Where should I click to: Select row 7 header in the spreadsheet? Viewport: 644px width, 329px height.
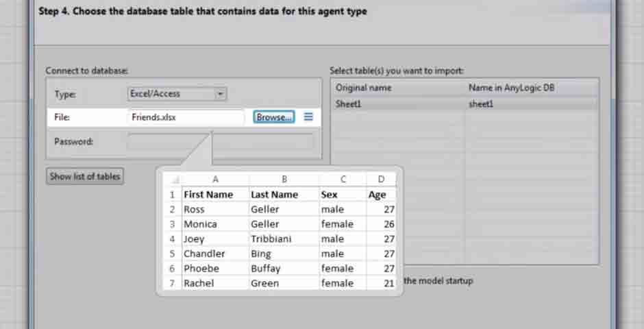click(x=173, y=283)
